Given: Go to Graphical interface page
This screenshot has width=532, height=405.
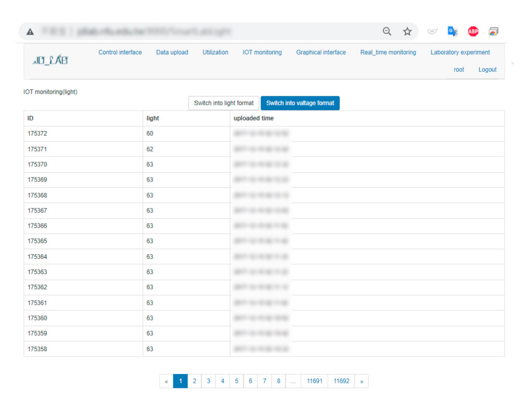Looking at the screenshot, I should [x=321, y=52].
